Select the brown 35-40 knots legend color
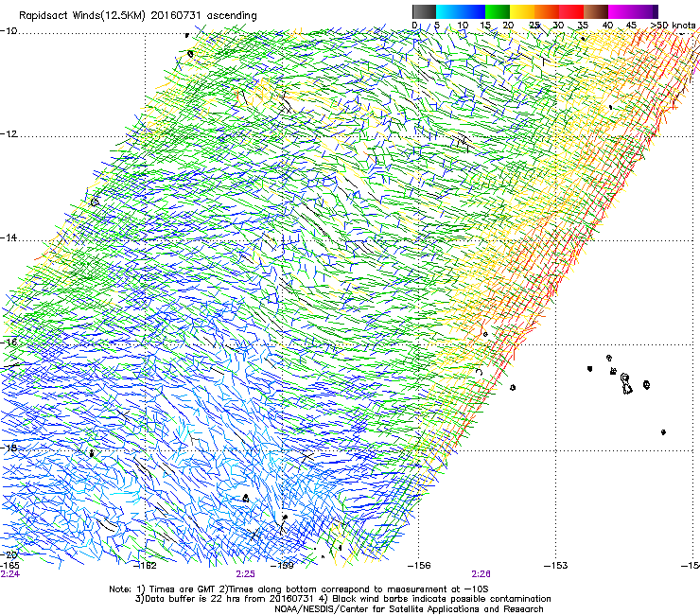 coord(596,11)
